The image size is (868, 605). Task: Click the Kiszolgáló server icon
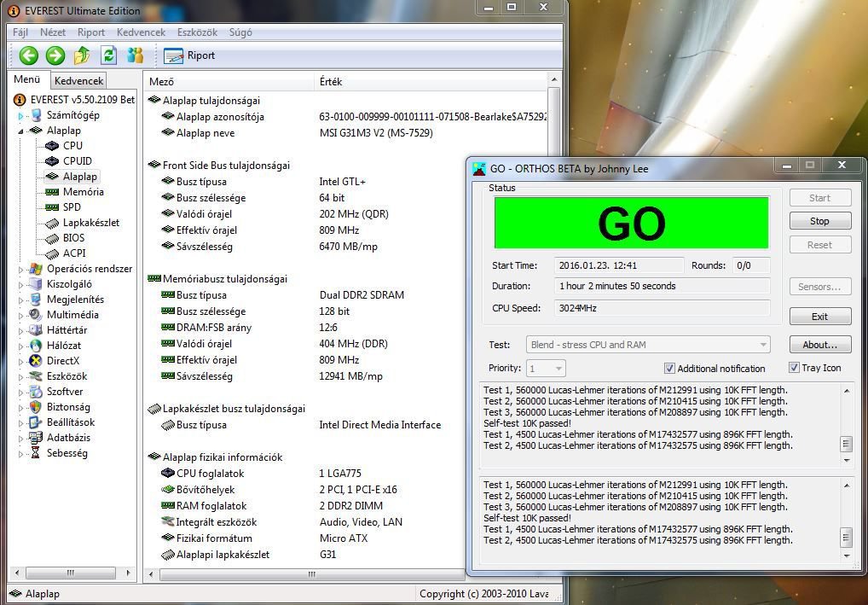[36, 284]
